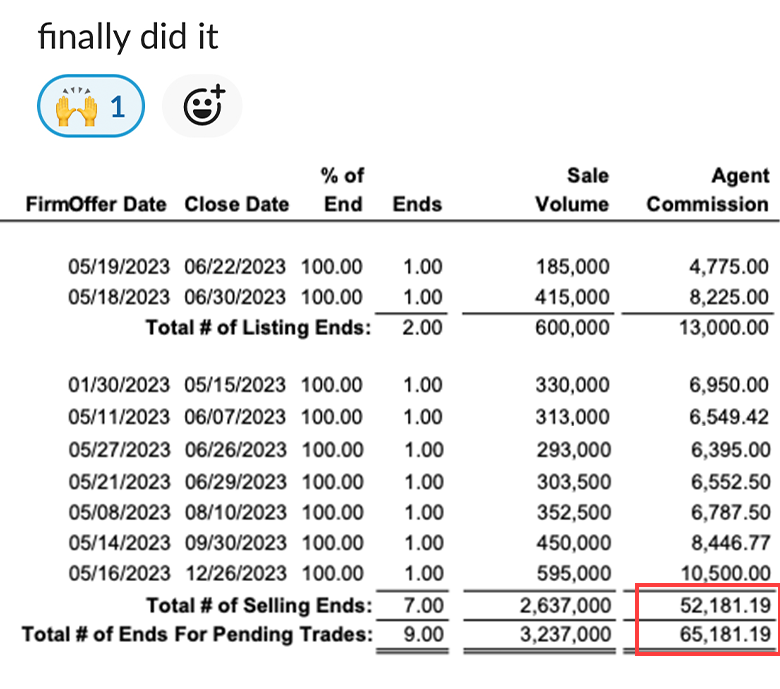Click the 10,500.00 commission value
The height and width of the screenshot is (689, 780).
726,574
